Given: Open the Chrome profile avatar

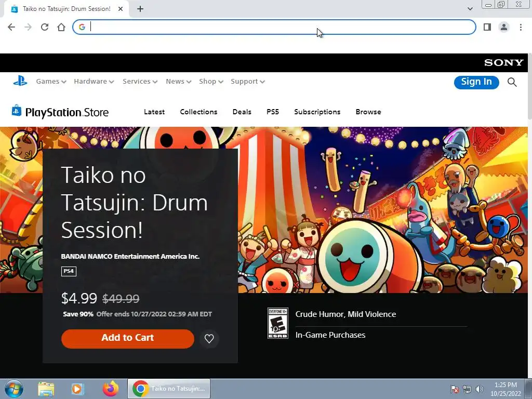Looking at the screenshot, I should [504, 27].
